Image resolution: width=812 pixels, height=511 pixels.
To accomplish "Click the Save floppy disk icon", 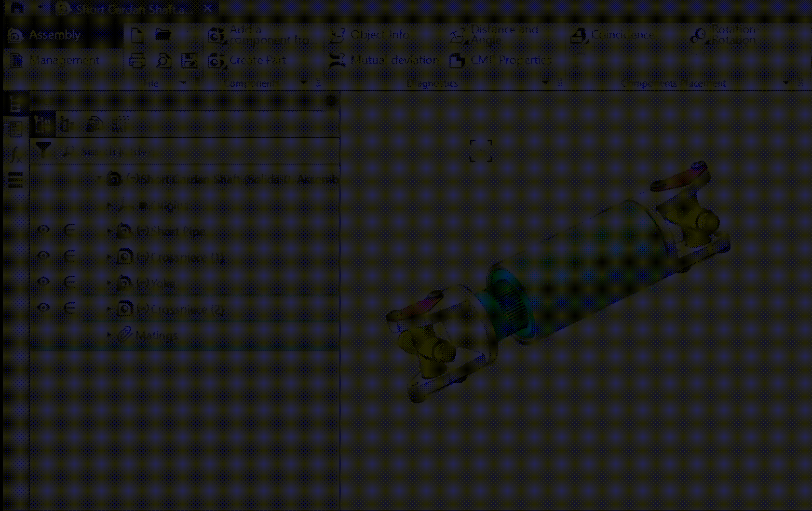I will pyautogui.click(x=189, y=61).
